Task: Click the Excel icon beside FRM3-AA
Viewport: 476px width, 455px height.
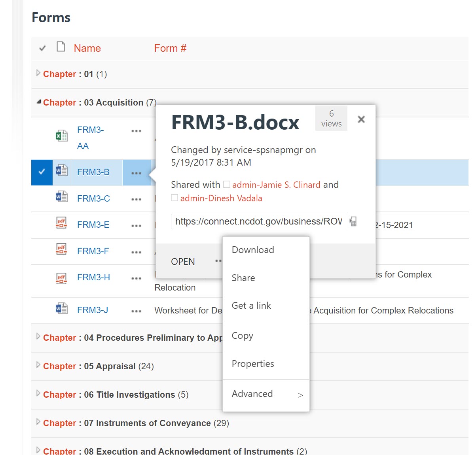Action: point(61,136)
